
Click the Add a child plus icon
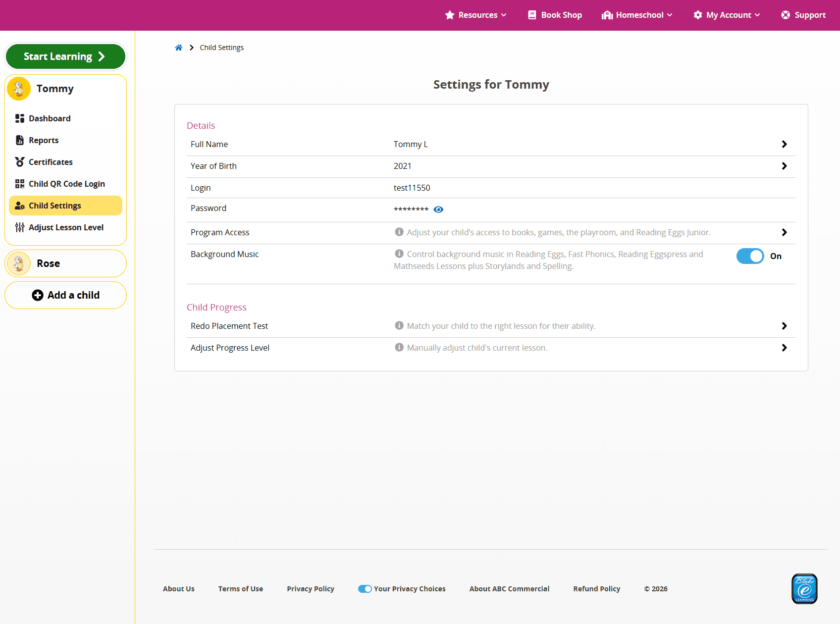[38, 295]
